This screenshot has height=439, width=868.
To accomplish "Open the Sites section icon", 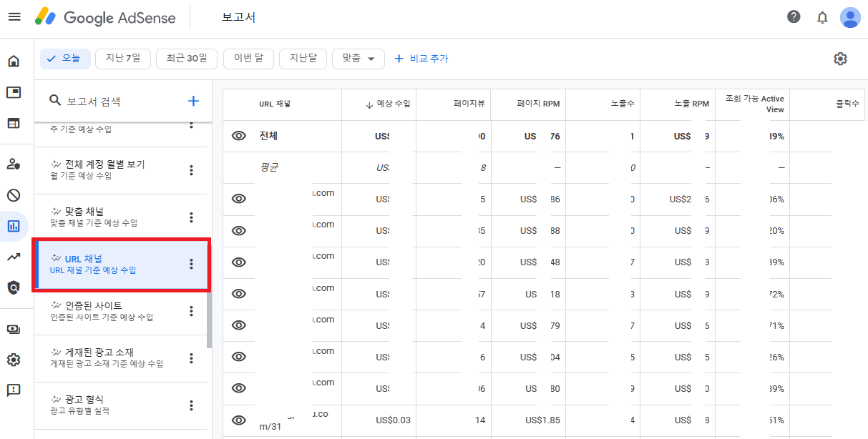I will point(14,123).
